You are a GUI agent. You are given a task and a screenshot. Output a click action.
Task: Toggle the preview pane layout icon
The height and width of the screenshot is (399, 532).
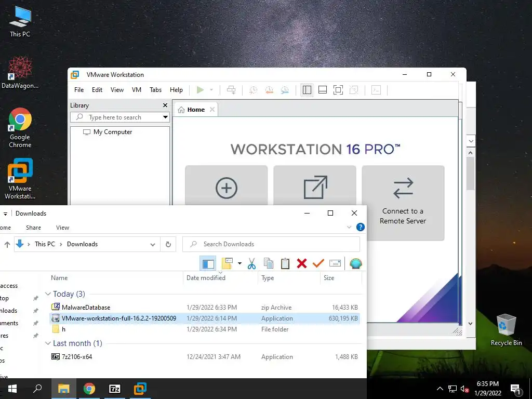[x=208, y=263]
